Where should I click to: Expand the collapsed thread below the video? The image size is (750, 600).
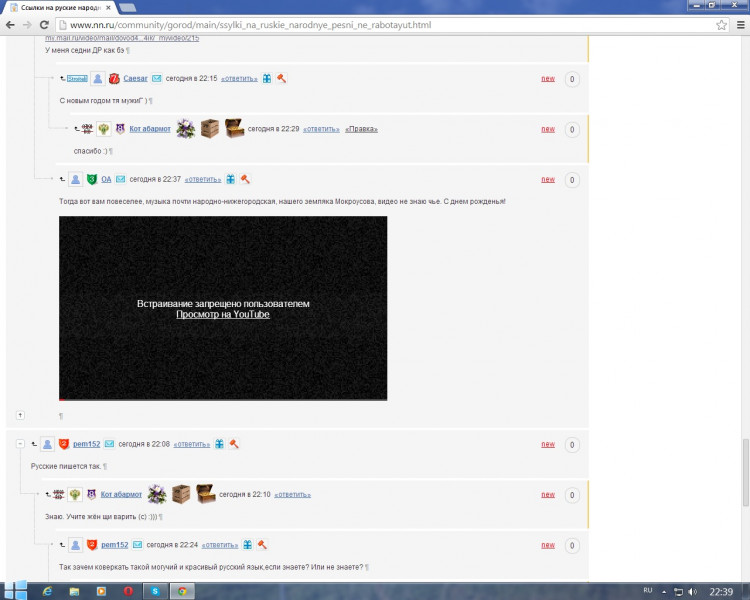pyautogui.click(x=20, y=414)
